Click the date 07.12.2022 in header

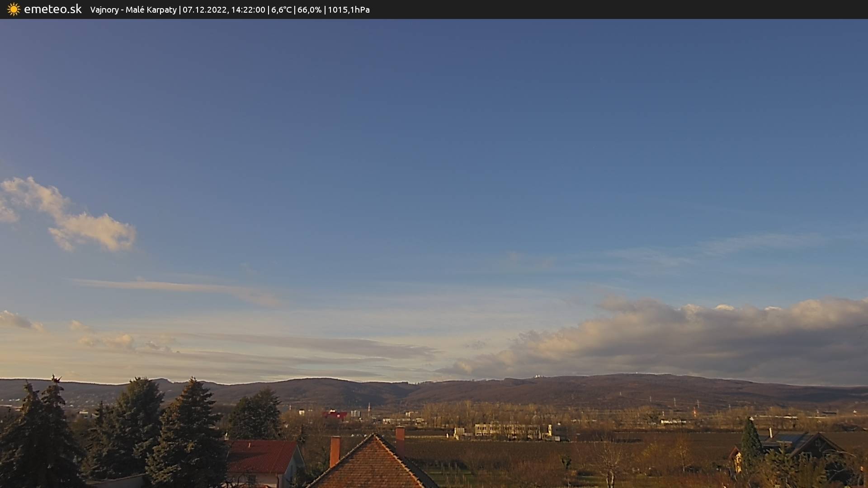point(204,10)
